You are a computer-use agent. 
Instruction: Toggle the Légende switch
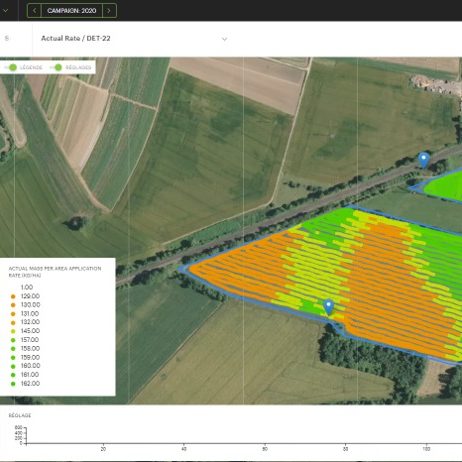coord(12,68)
